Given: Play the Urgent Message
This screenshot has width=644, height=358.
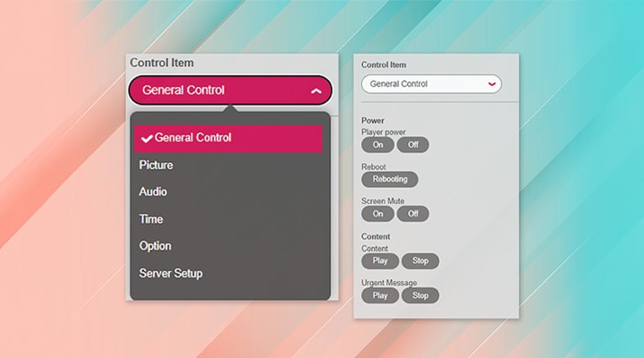Looking at the screenshot, I should (x=380, y=295).
